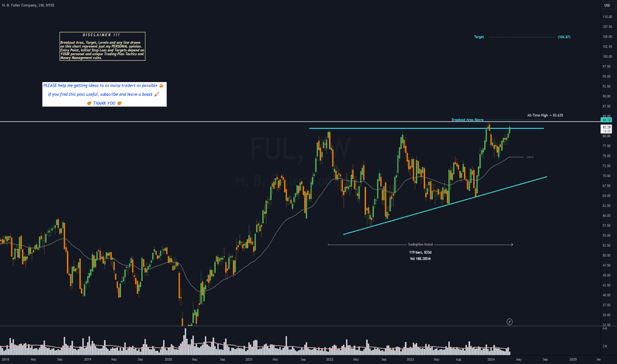Select the white PLEASE help me note box
617x364 pixels.
105,94
